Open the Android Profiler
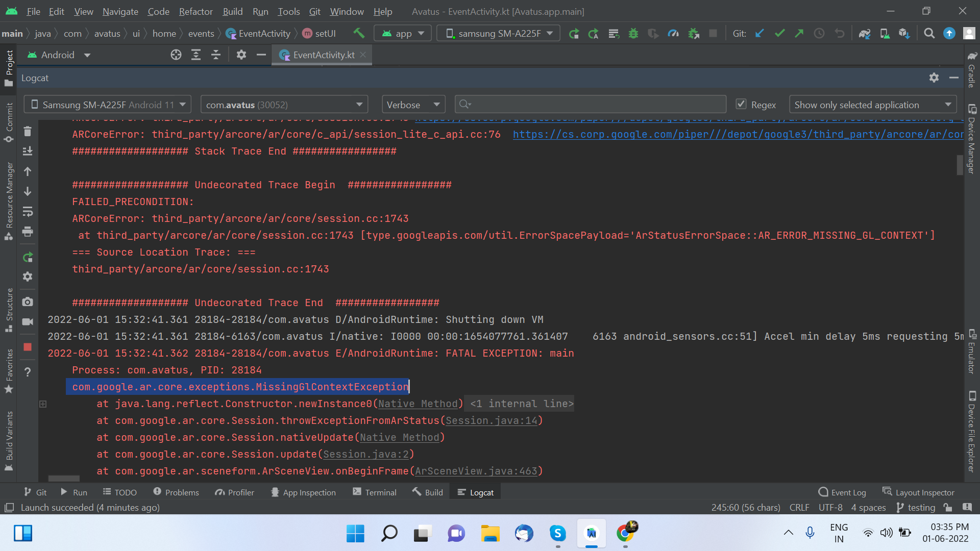The width and height of the screenshot is (980, 551). click(673, 33)
